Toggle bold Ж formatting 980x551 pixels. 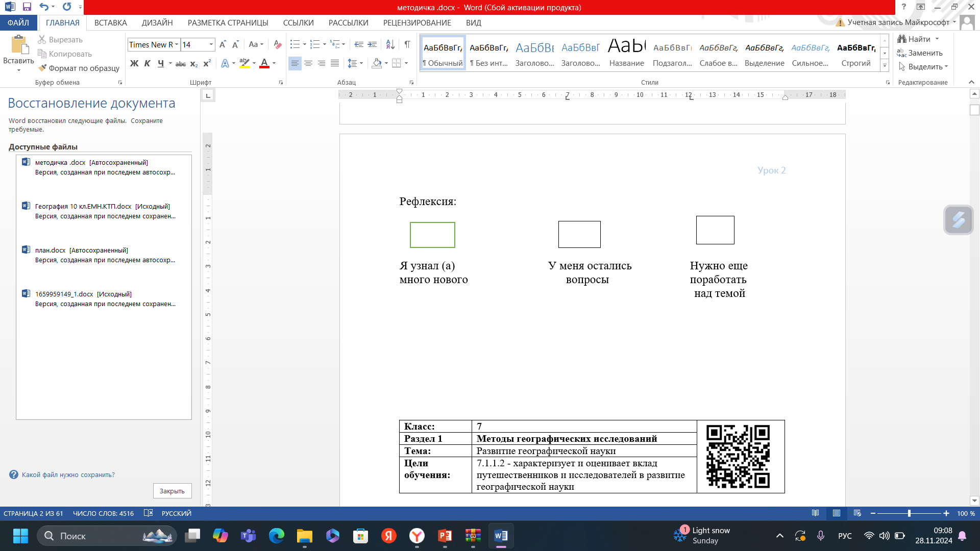(x=134, y=63)
